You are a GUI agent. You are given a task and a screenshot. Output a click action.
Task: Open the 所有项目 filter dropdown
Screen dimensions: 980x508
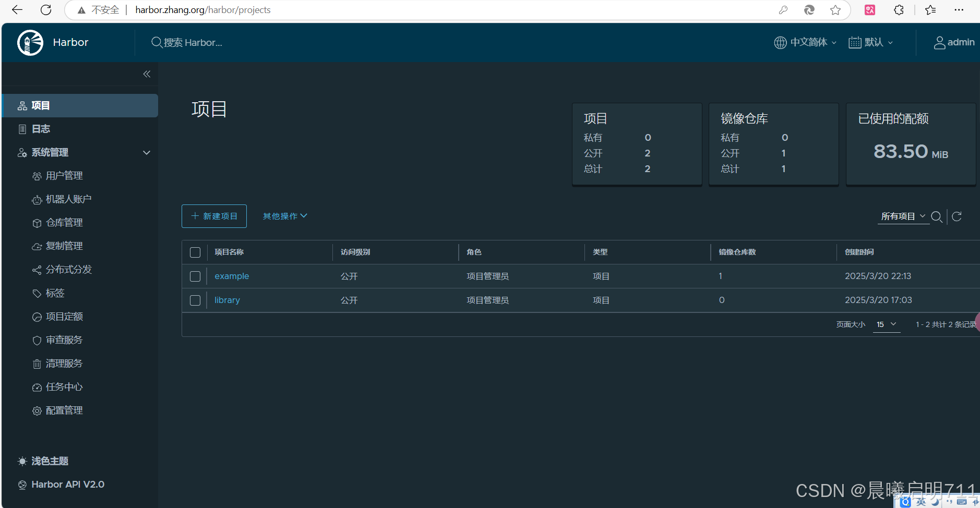click(x=903, y=216)
